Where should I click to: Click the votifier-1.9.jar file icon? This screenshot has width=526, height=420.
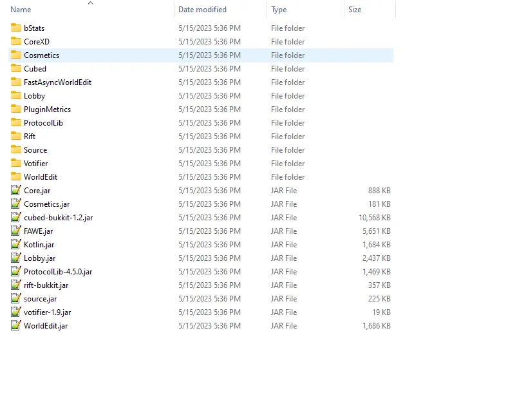point(16,312)
